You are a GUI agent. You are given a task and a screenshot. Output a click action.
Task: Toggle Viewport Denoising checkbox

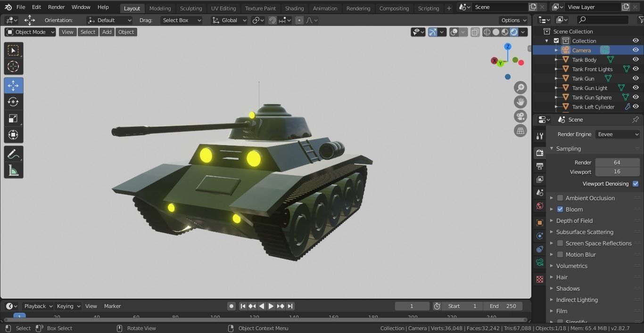[636, 184]
